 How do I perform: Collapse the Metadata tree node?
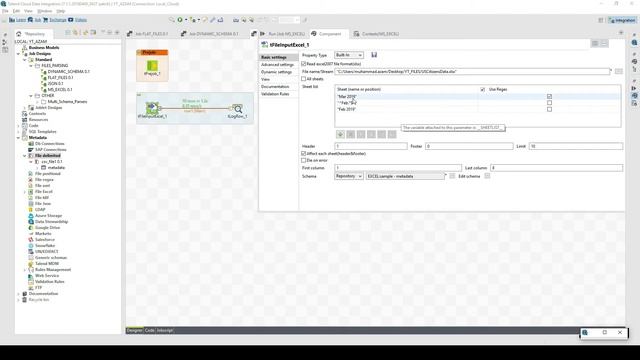click(18, 138)
